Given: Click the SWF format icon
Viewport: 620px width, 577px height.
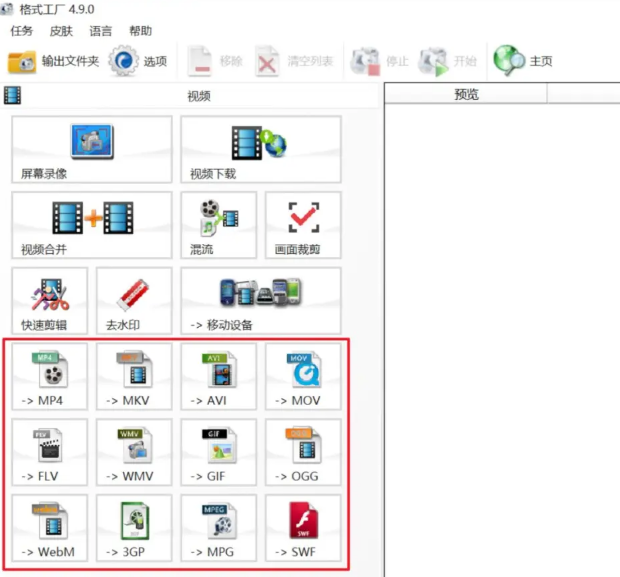Looking at the screenshot, I should (303, 528).
